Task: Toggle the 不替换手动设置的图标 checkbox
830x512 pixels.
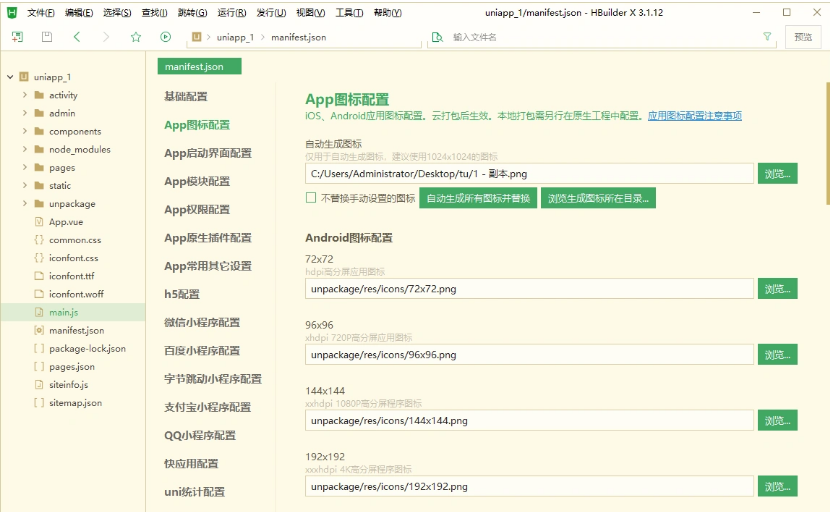Action: (311, 198)
